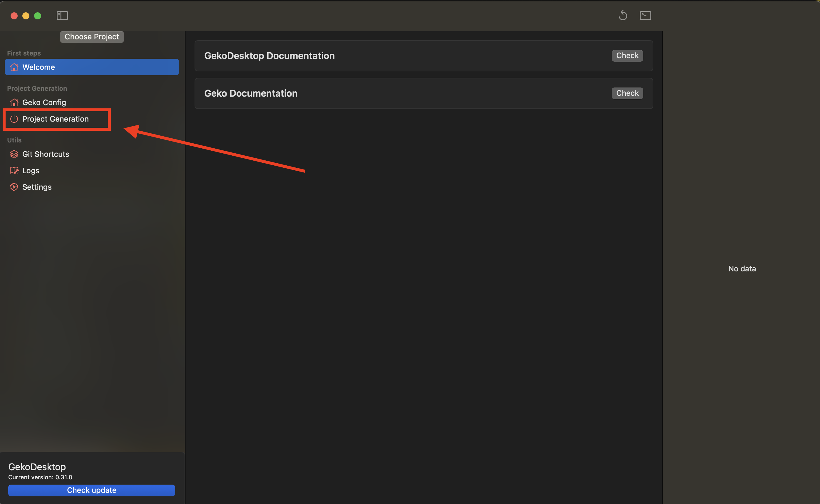Show the Logs section

[31, 170]
